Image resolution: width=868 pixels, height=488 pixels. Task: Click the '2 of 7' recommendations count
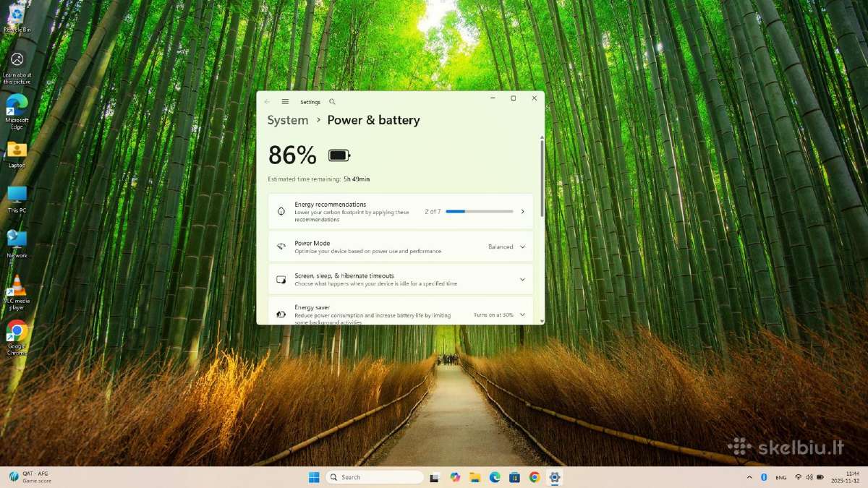433,212
